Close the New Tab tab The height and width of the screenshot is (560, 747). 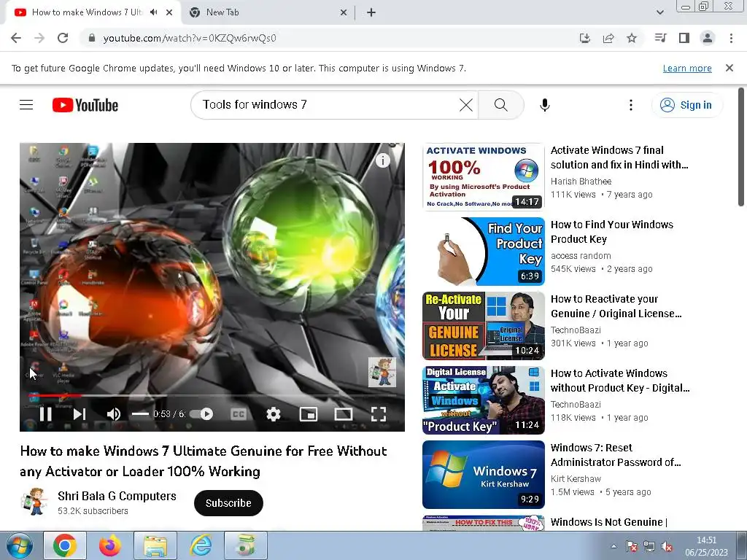coord(343,13)
